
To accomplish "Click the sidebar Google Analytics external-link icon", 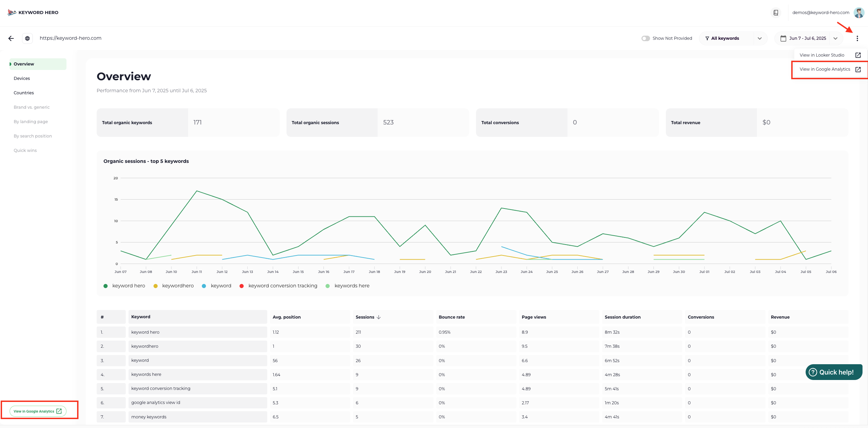I will 59,411.
